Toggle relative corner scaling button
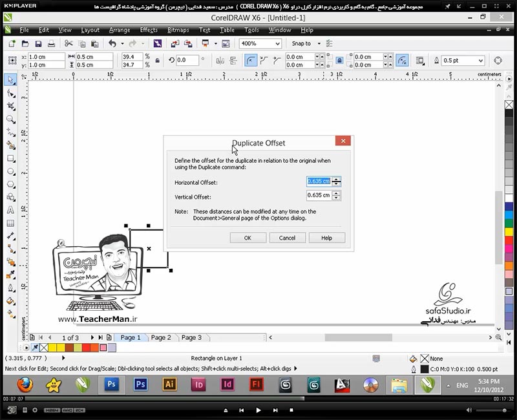Image resolution: width=517 pixels, height=420 pixels. coord(402,60)
